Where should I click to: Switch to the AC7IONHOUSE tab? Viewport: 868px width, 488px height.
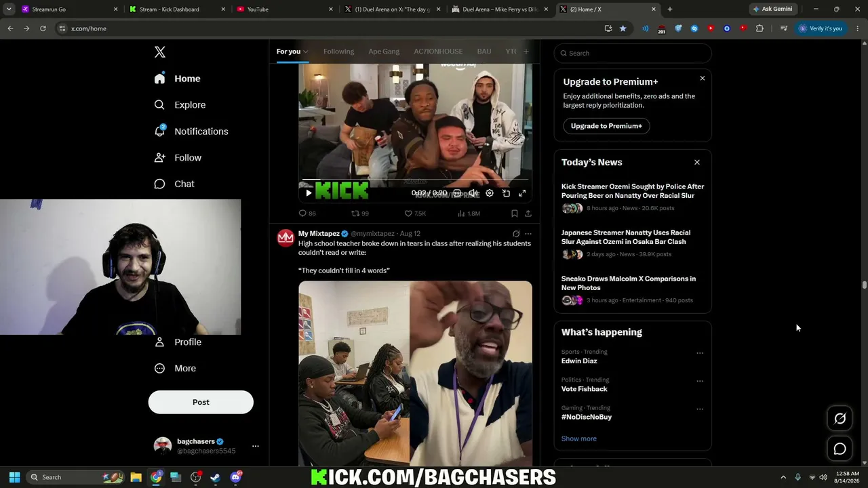click(x=438, y=52)
